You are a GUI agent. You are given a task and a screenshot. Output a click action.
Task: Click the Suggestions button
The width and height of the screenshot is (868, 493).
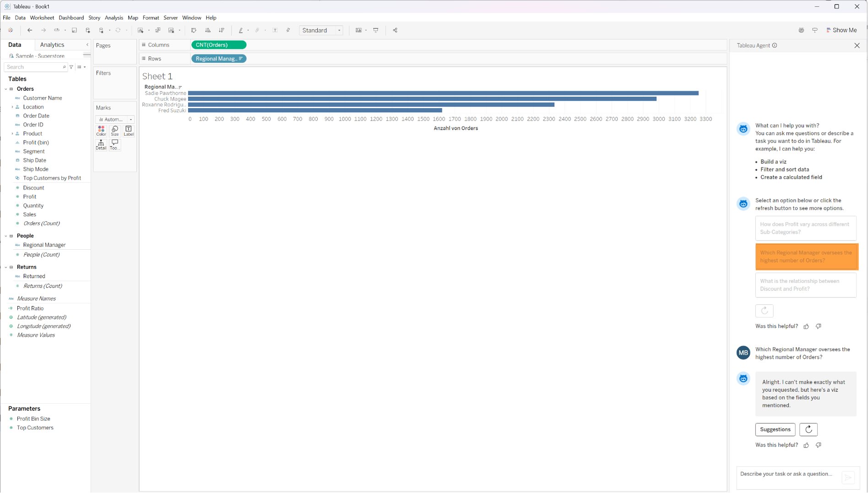tap(775, 430)
